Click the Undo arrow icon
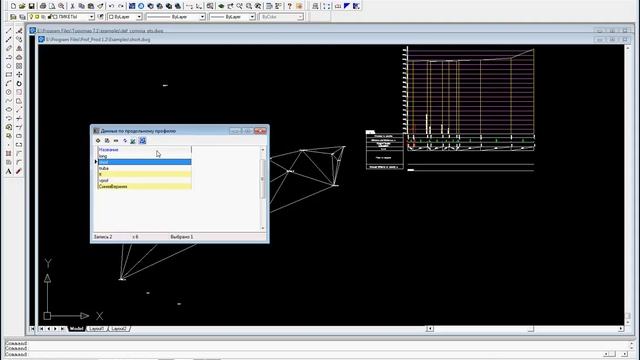The image size is (640, 360). [x=111, y=6]
